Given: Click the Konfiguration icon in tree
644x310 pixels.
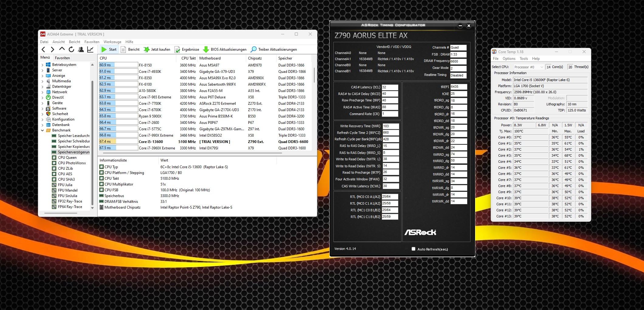Looking at the screenshot, I should tap(48, 119).
